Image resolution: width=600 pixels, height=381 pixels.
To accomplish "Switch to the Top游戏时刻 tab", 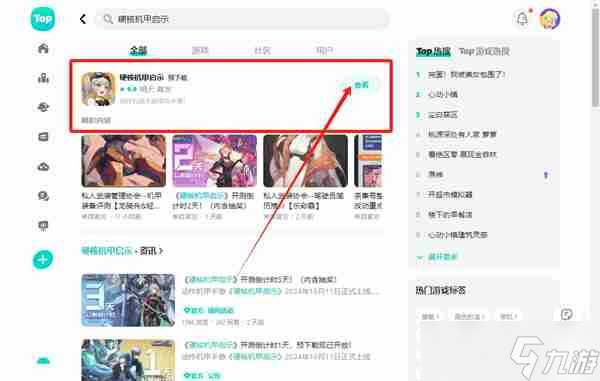I will click(484, 51).
